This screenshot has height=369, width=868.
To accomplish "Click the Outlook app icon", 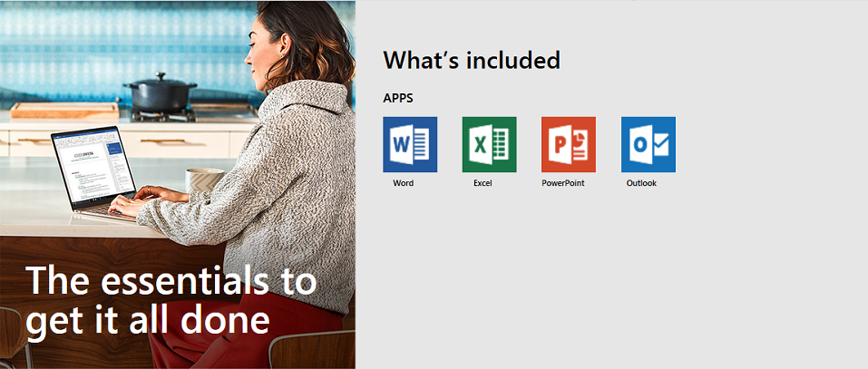I will click(x=649, y=144).
